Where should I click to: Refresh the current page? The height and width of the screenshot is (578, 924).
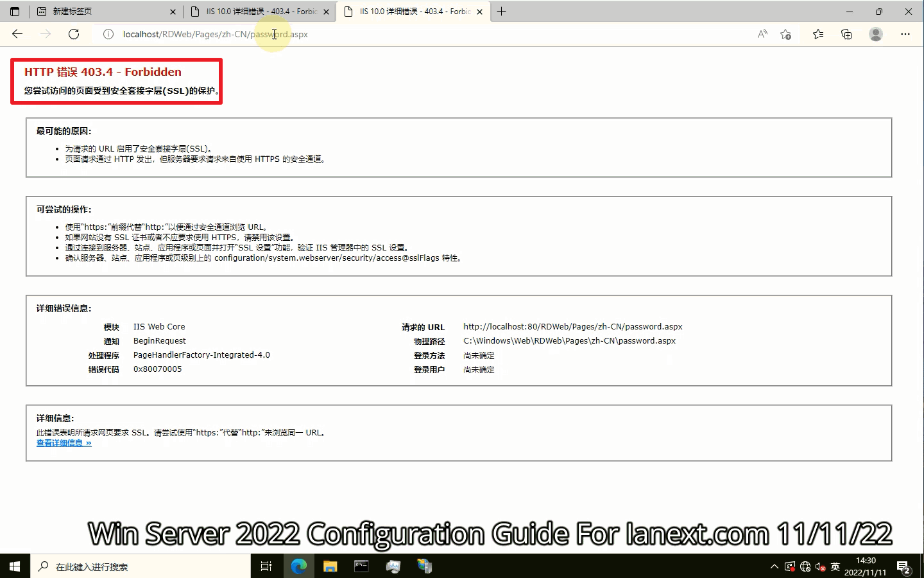(x=74, y=34)
